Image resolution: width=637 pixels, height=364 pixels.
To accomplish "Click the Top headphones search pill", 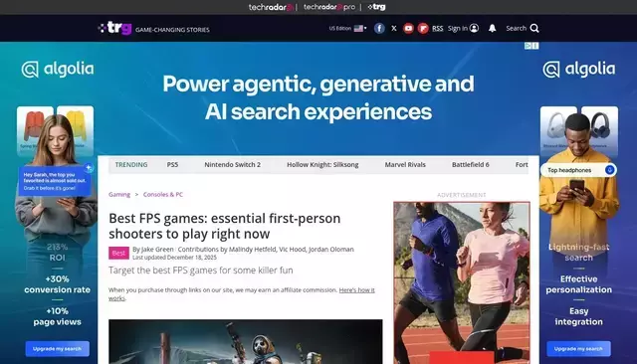I will tap(578, 170).
